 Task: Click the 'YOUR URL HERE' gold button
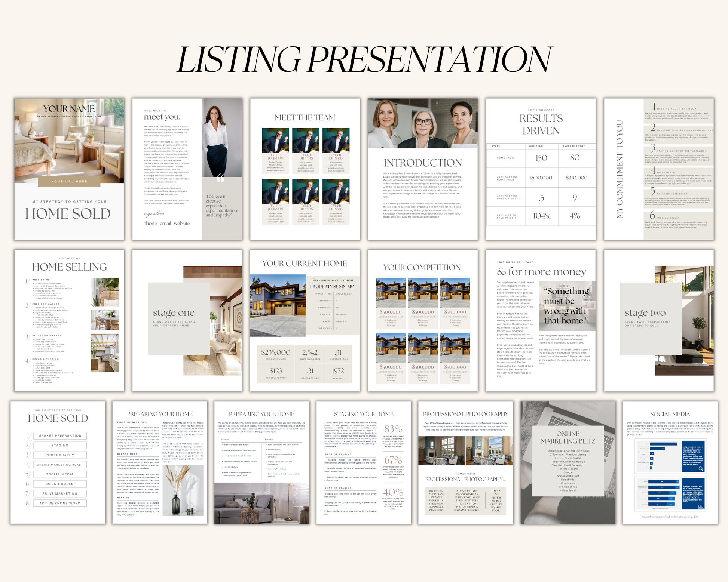[x=69, y=181]
